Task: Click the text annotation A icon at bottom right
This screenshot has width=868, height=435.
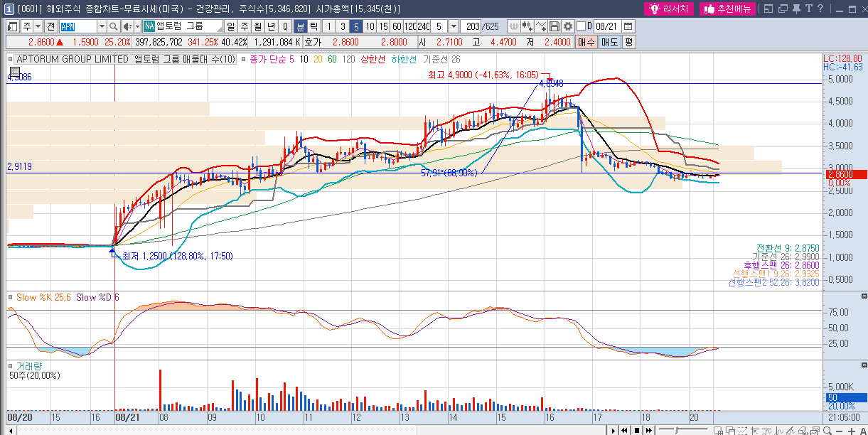Action: tap(862, 431)
